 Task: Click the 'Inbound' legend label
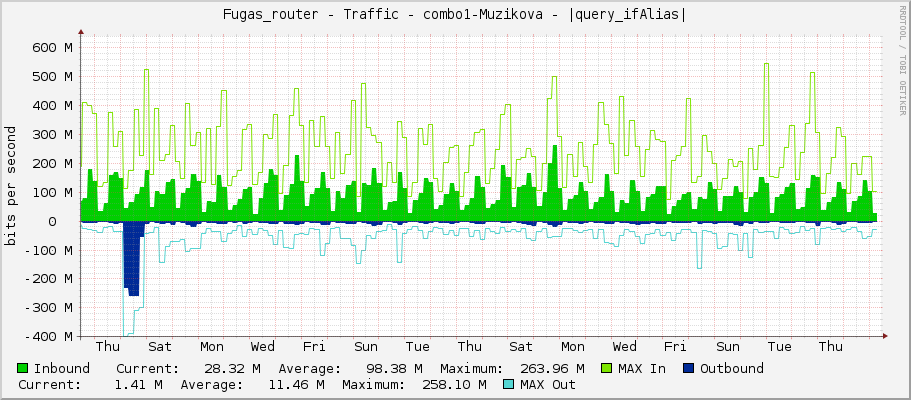[62, 368]
